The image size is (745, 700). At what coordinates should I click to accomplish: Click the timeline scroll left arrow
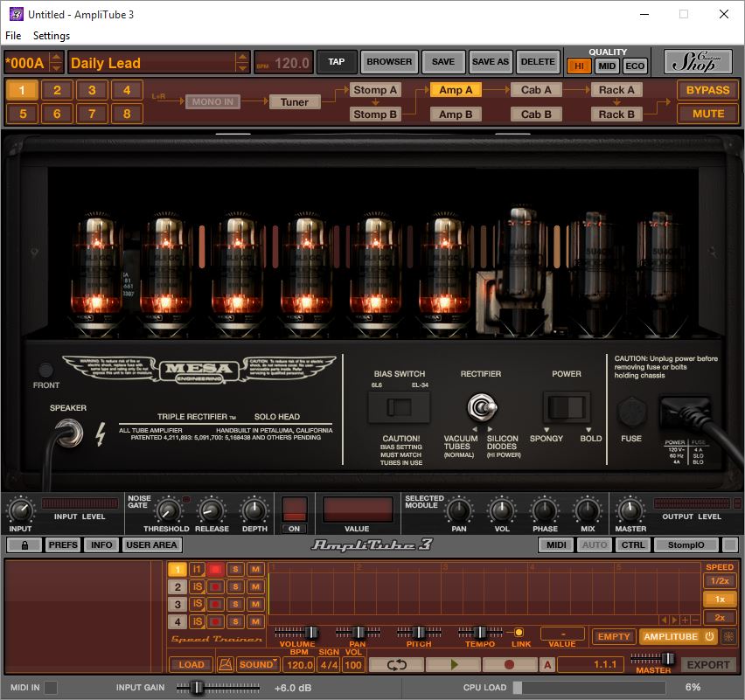pyautogui.click(x=665, y=620)
